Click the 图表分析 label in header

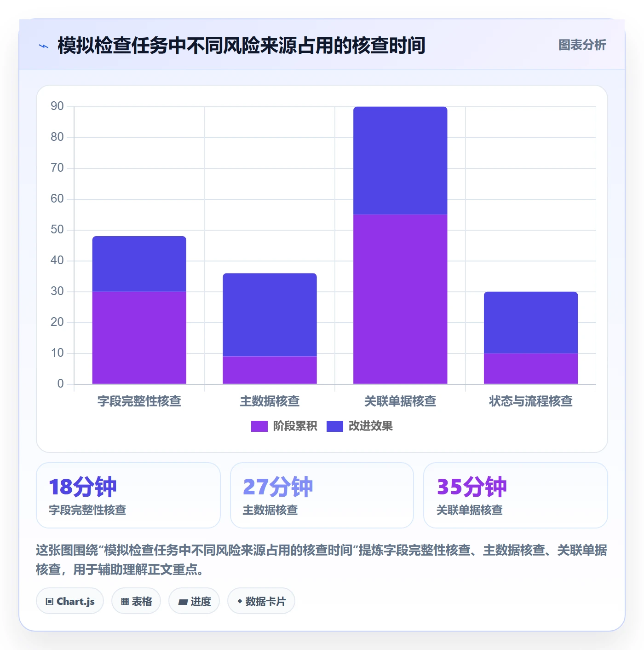point(582,45)
